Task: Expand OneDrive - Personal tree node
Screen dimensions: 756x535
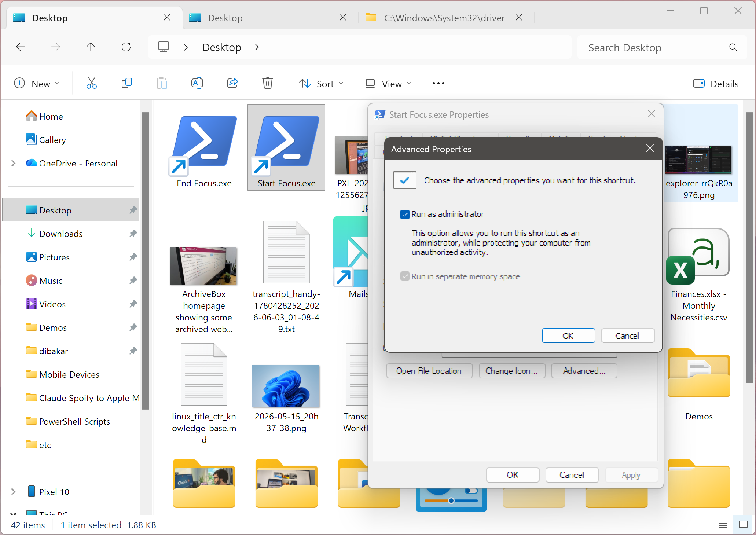Action: (x=13, y=163)
